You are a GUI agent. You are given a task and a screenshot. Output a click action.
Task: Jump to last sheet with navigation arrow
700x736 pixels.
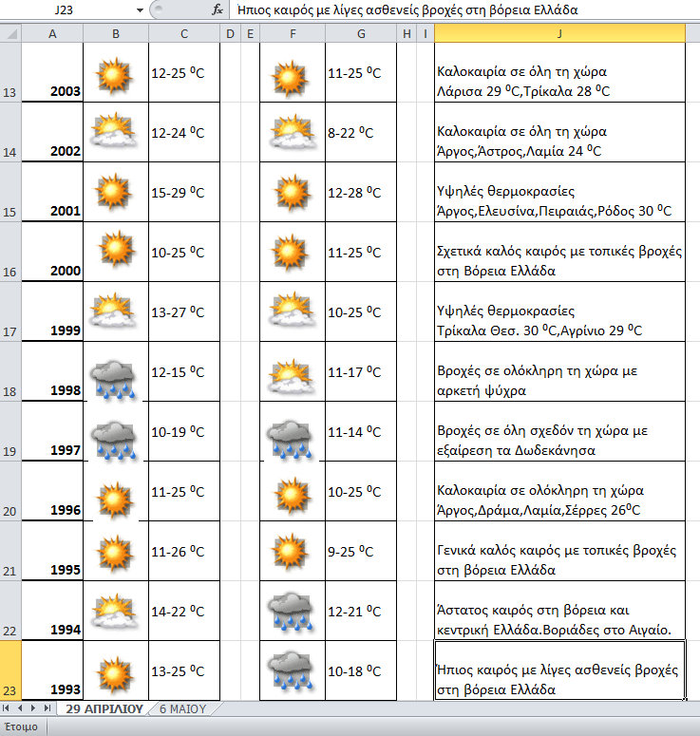(x=46, y=708)
